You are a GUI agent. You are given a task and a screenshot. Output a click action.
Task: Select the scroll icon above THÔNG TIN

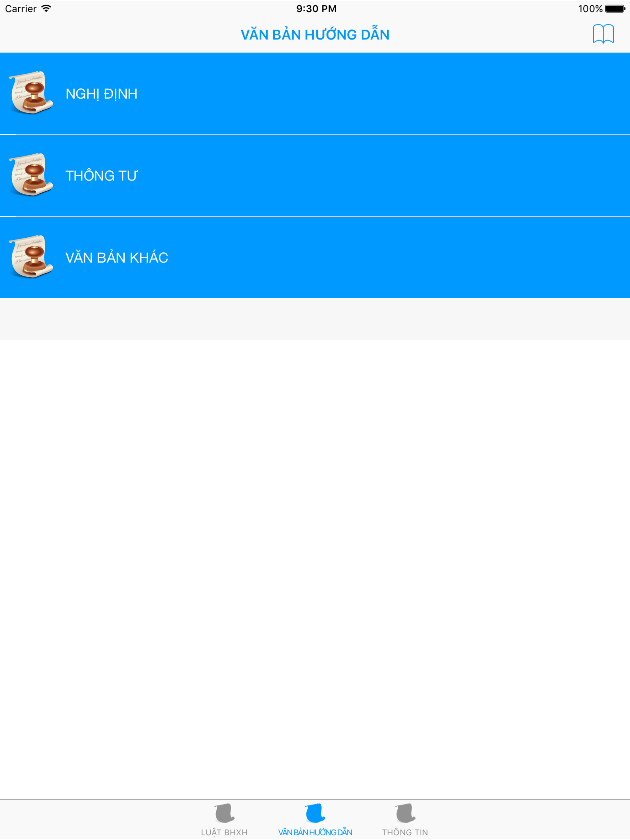coord(405,814)
